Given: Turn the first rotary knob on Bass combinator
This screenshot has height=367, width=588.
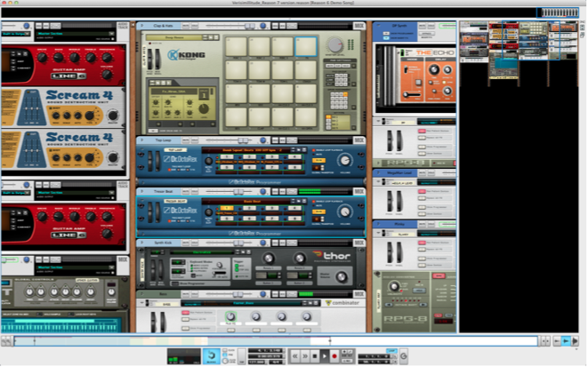Looking at the screenshot, I should coord(230,316).
